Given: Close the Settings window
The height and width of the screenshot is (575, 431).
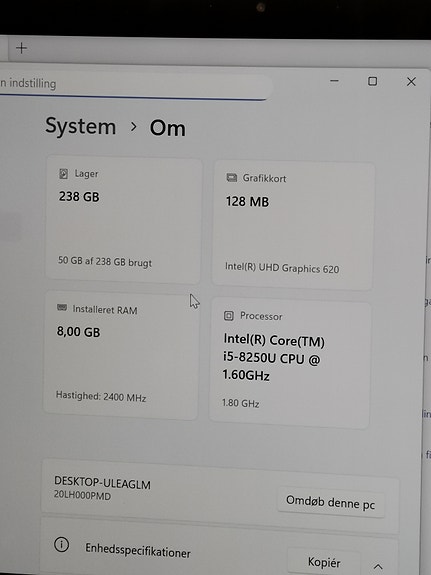Looking at the screenshot, I should (411, 82).
